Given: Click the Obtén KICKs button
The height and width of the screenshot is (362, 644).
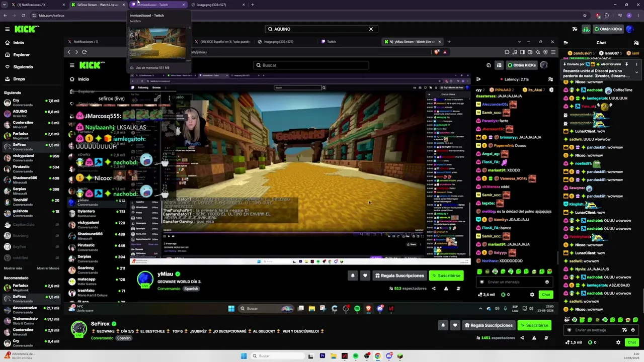Looking at the screenshot, I should tap(608, 29).
